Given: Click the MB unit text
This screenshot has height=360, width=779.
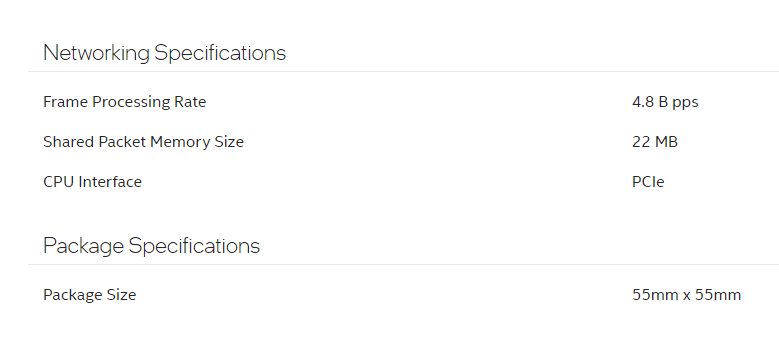Looking at the screenshot, I should [x=666, y=142].
